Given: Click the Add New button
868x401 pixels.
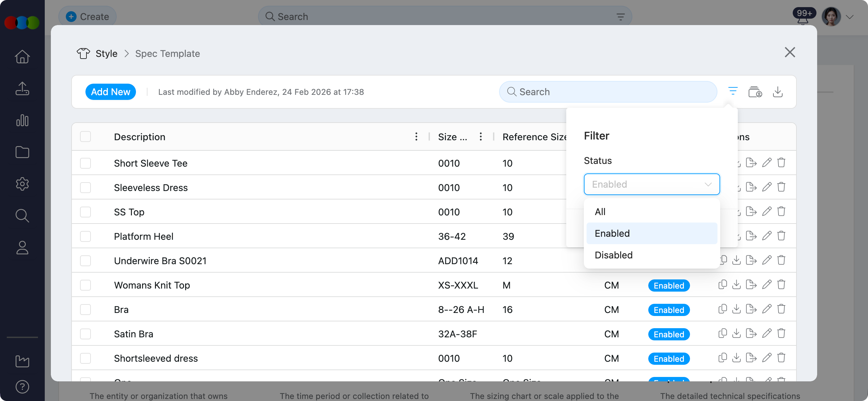Looking at the screenshot, I should 111,92.
